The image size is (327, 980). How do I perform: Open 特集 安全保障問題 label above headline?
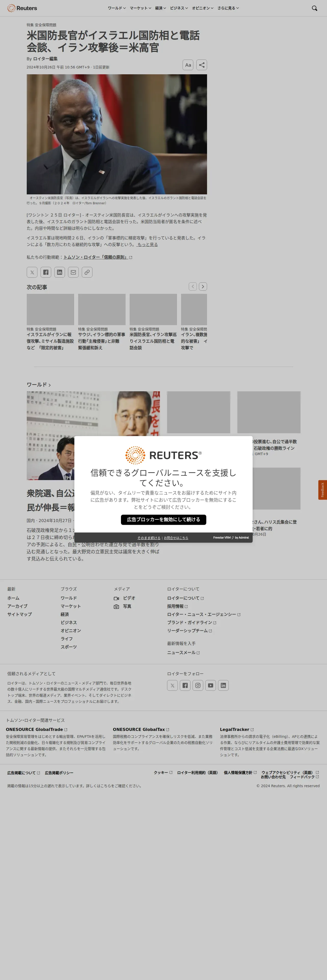point(42,25)
